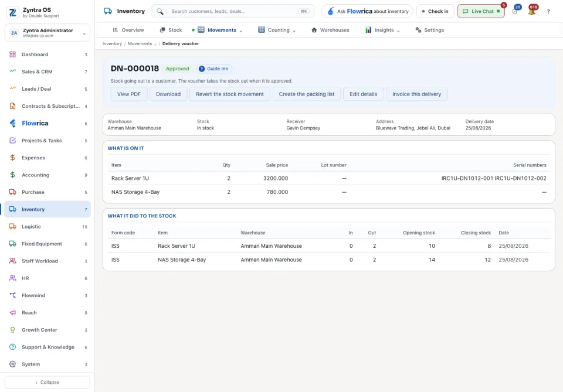
Task: Open the HR people icon
Action: tap(12, 278)
